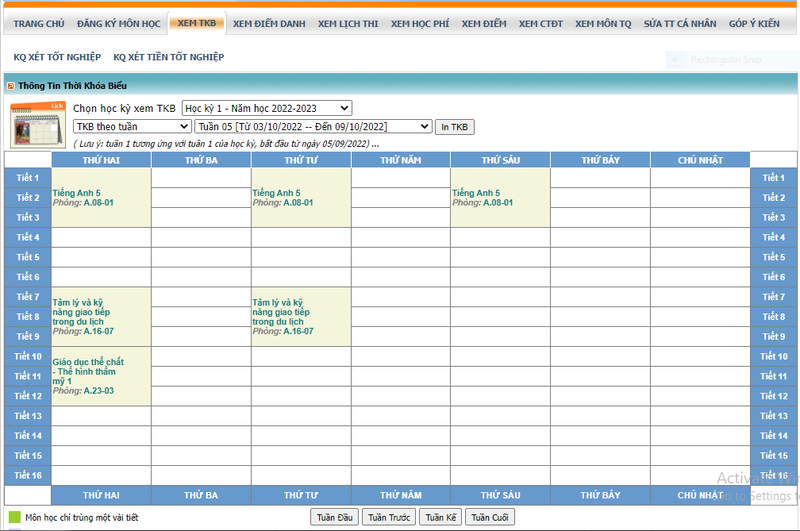Click the small icon before Thông Tin Thời Khóa Biểu
The image size is (800, 531).
pos(11,86)
